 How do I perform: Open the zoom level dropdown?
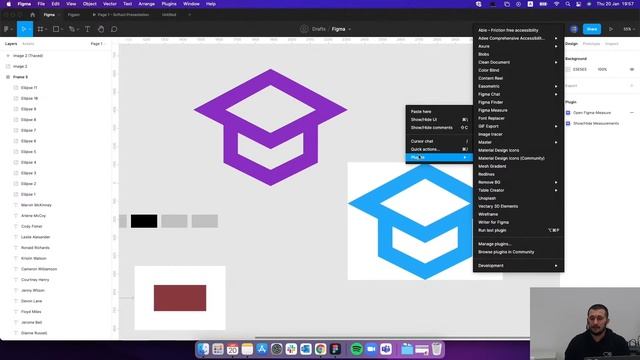coord(628,29)
